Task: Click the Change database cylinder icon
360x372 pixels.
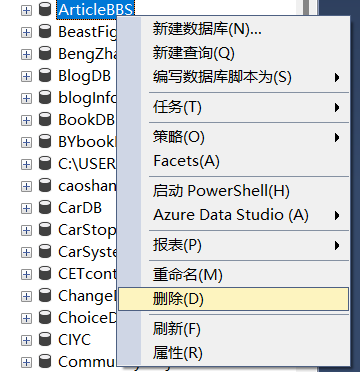Action: click(45, 296)
